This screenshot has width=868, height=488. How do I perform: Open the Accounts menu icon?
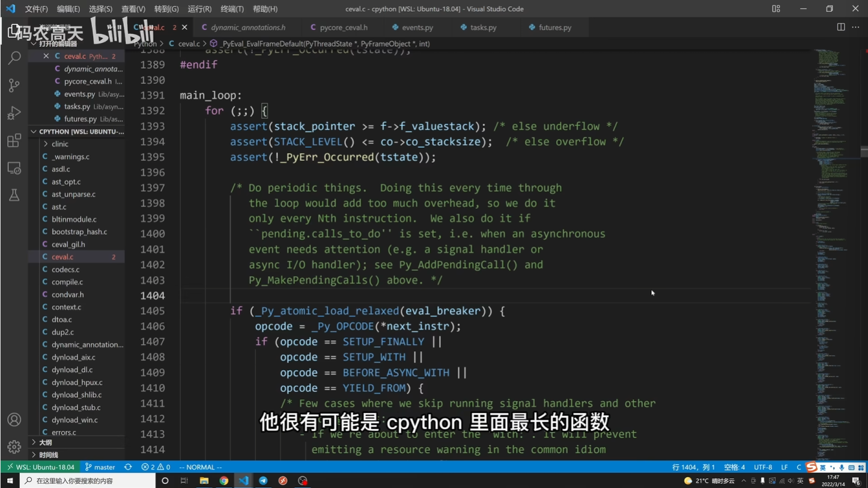click(x=14, y=419)
